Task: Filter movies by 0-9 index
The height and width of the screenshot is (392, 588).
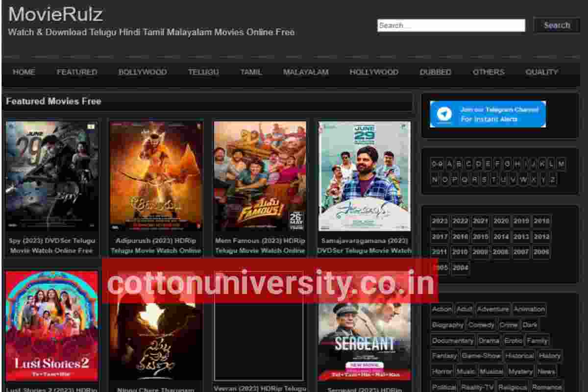Action: [x=437, y=164]
